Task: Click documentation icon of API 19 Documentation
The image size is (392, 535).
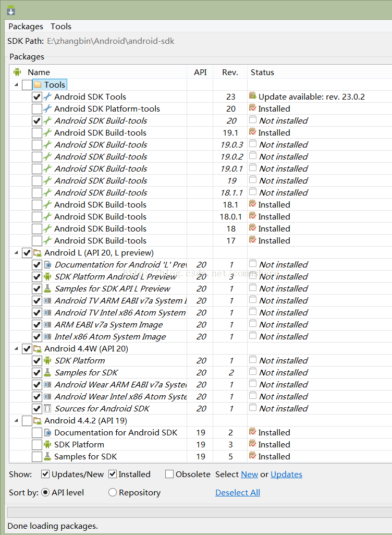Action: click(48, 433)
